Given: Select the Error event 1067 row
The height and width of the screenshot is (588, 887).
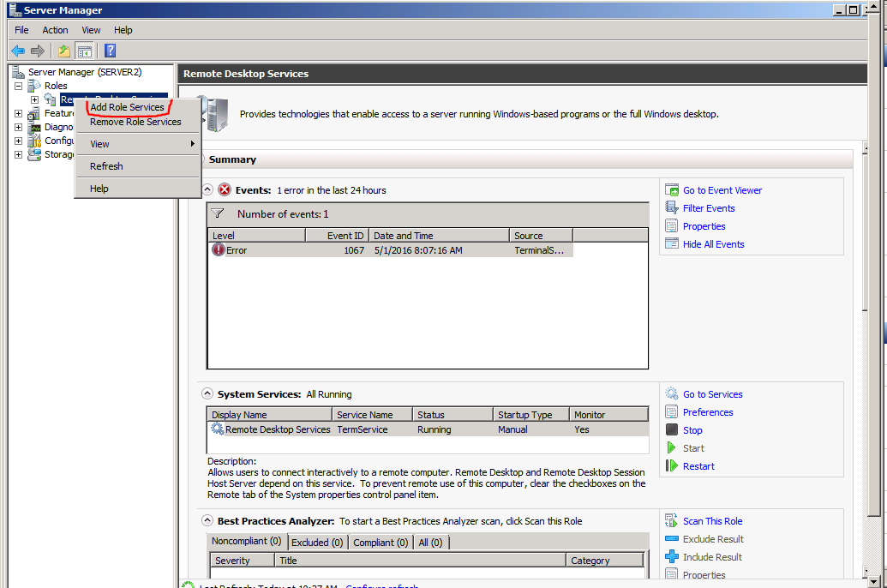Looking at the screenshot, I should pyautogui.click(x=390, y=249).
